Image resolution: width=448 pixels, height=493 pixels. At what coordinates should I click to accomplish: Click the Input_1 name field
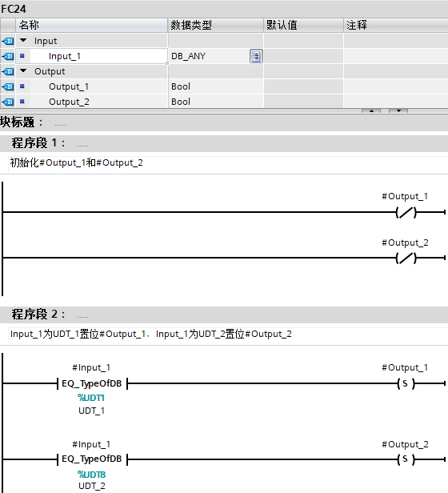coord(91,56)
